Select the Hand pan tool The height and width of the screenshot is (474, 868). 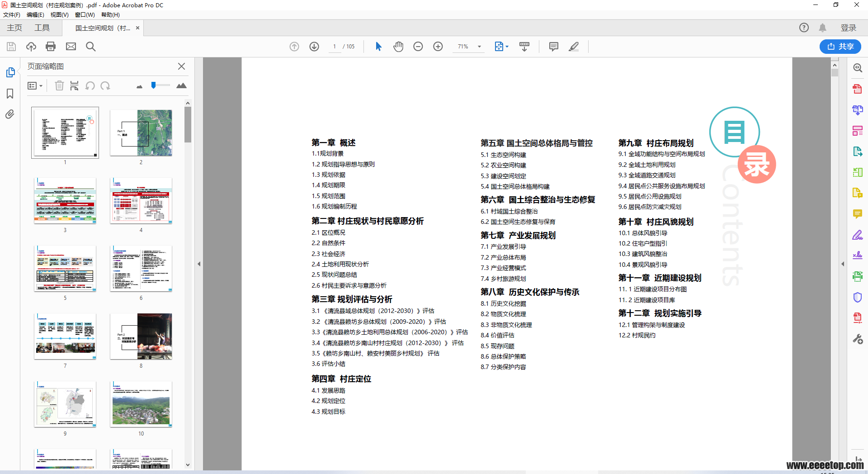coord(398,47)
